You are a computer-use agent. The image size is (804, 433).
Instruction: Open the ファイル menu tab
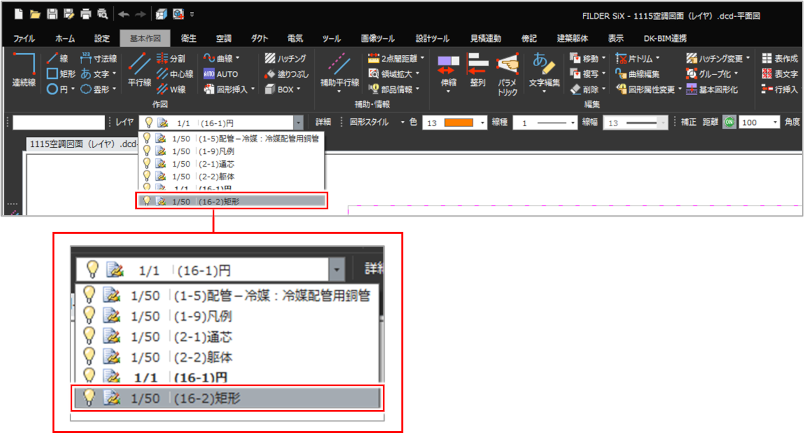coord(23,37)
